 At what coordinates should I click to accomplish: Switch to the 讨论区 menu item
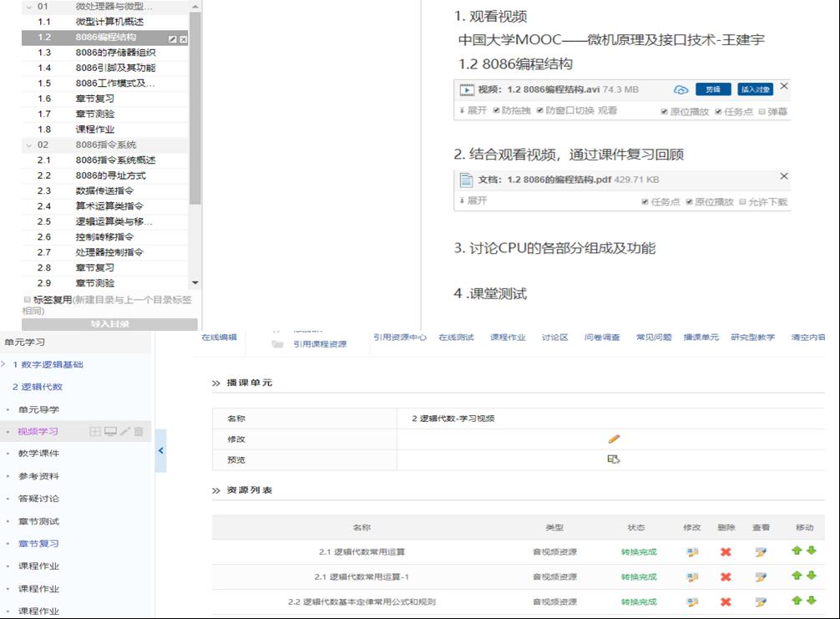coord(554,337)
